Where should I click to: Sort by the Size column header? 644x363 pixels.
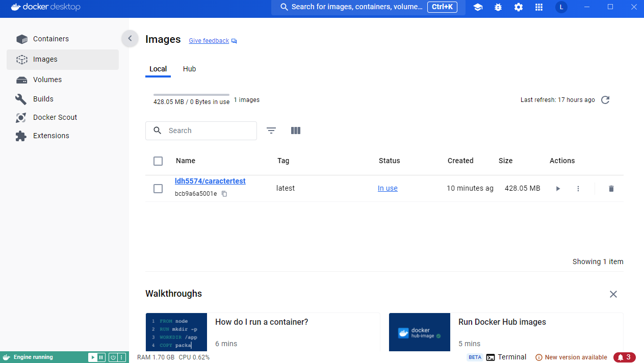click(x=505, y=161)
